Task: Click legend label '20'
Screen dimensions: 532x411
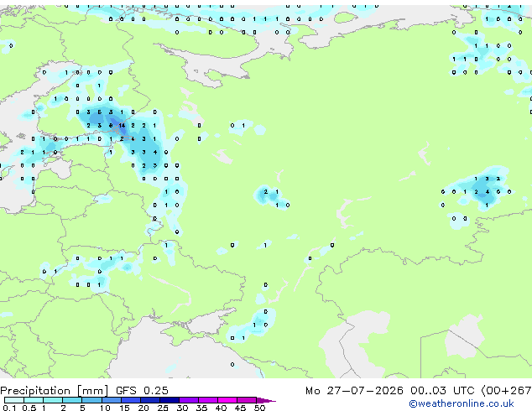Action: click(x=143, y=408)
